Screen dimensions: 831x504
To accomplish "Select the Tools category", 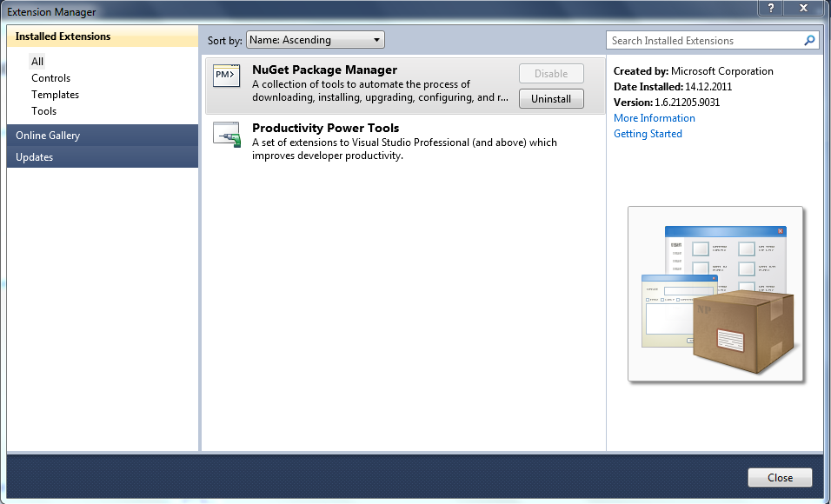I will pyautogui.click(x=44, y=110).
